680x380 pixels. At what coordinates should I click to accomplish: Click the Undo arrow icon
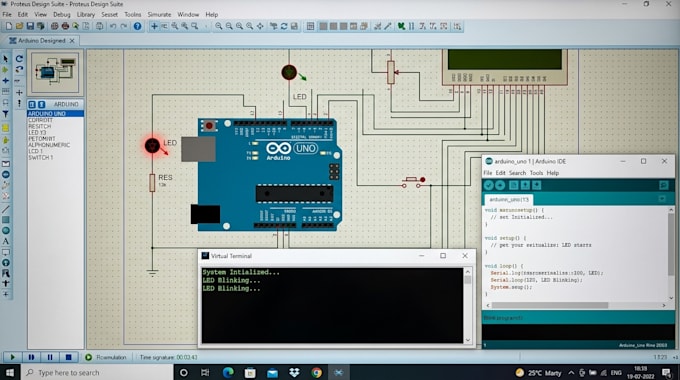click(x=113, y=26)
